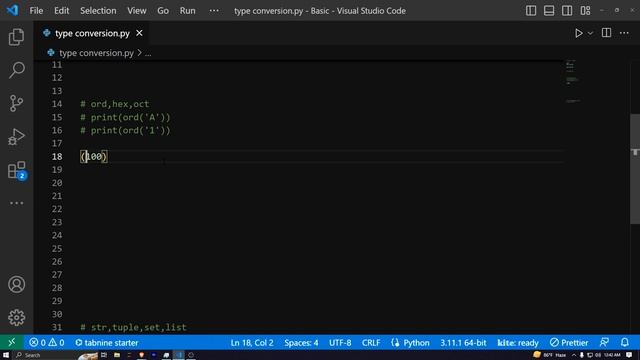Place cursor in line 18 code (100)

tap(94, 156)
